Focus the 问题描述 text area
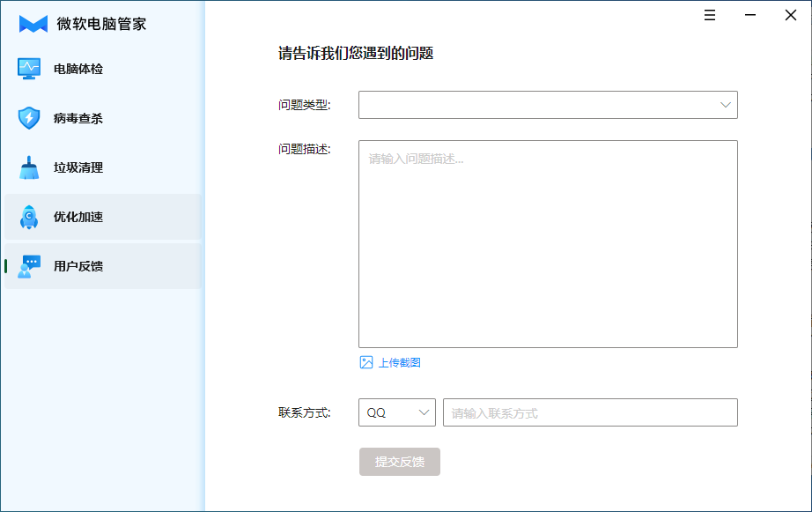The width and height of the screenshot is (812, 512). coord(547,244)
